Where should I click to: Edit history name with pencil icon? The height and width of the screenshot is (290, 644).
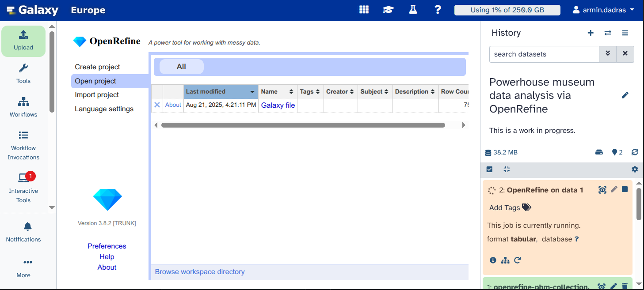click(625, 95)
